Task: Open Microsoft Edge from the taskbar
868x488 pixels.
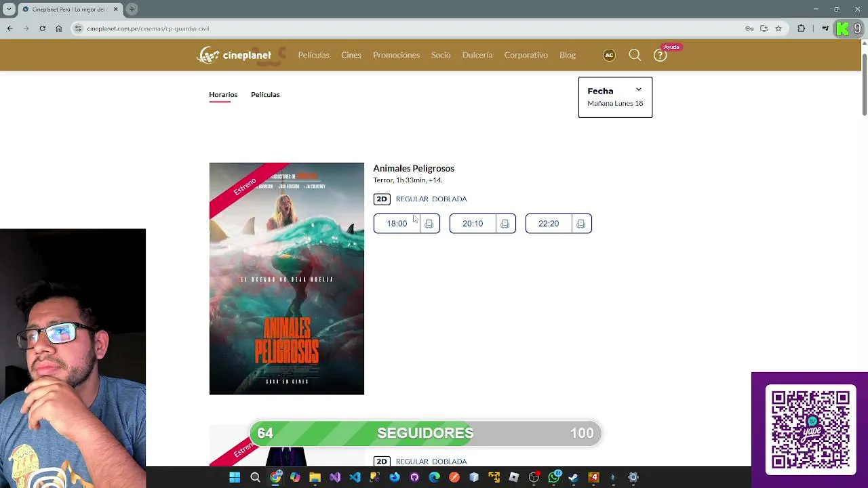Action: pos(435,477)
